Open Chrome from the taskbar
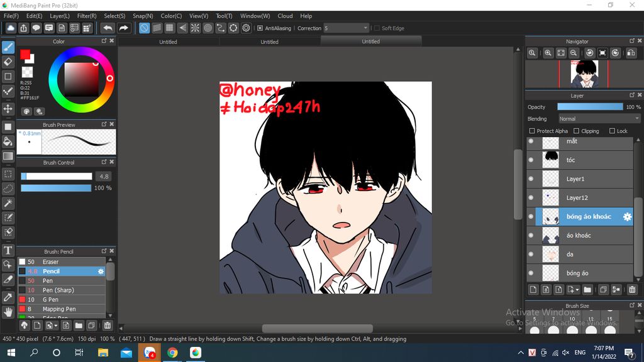This screenshot has width=644, height=362. [x=172, y=353]
